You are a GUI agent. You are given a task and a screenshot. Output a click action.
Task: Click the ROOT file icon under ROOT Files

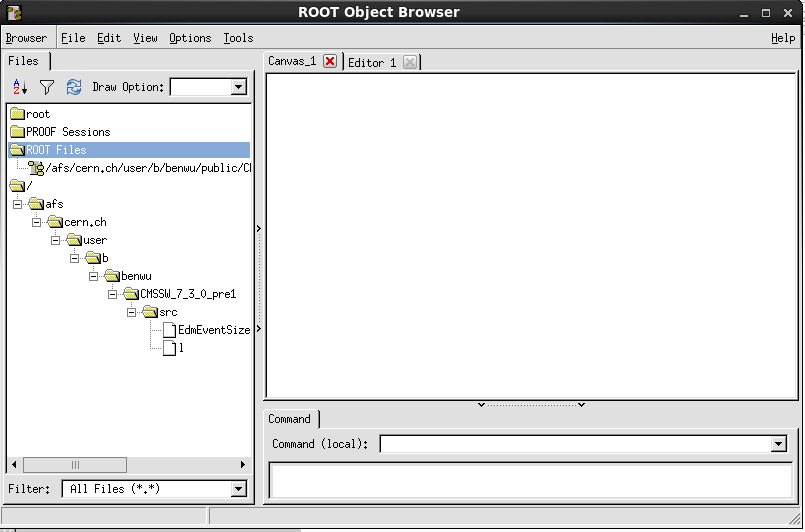click(x=36, y=168)
